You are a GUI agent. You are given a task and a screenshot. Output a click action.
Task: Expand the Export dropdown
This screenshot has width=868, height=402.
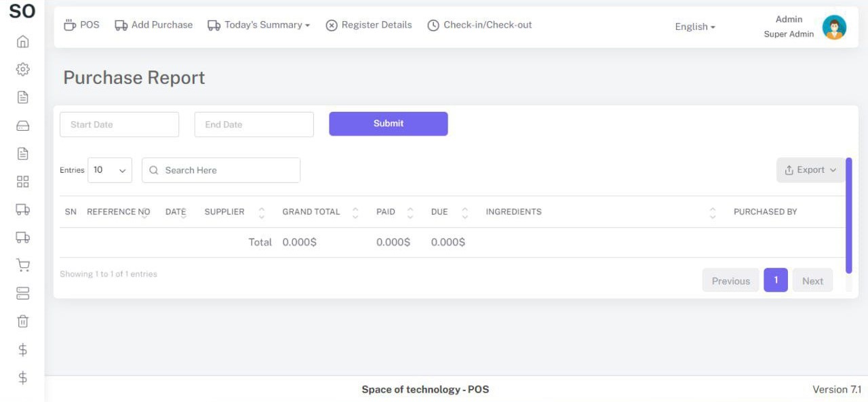click(810, 170)
